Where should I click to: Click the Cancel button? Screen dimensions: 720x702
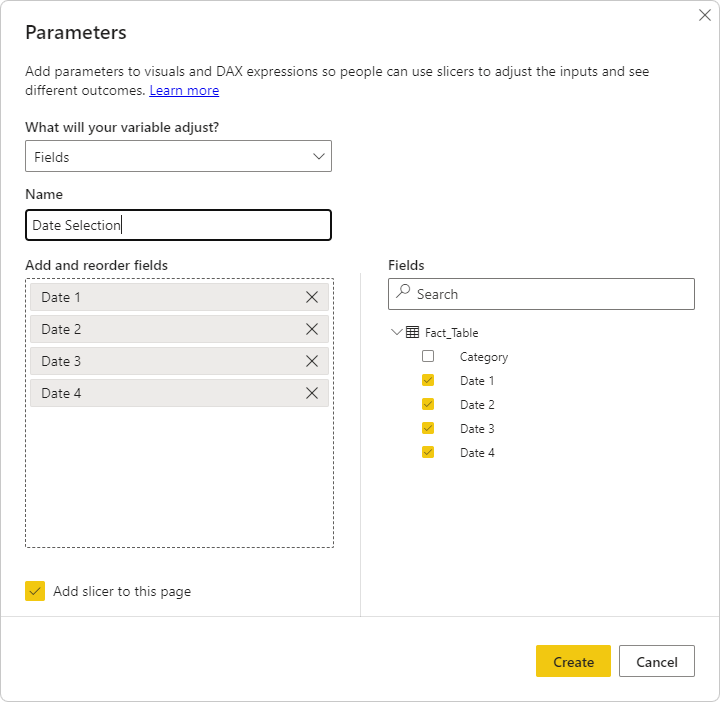coord(656,661)
